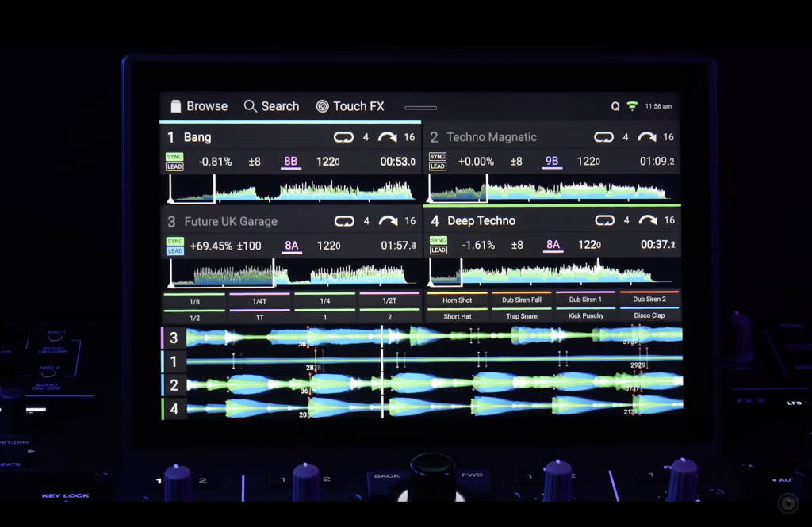
Task: Open the 9B key selector on deck 2
Action: click(x=551, y=162)
